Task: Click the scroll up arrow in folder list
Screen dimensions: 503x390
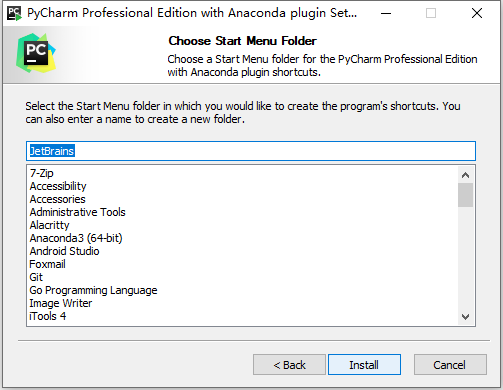Action: pos(465,175)
